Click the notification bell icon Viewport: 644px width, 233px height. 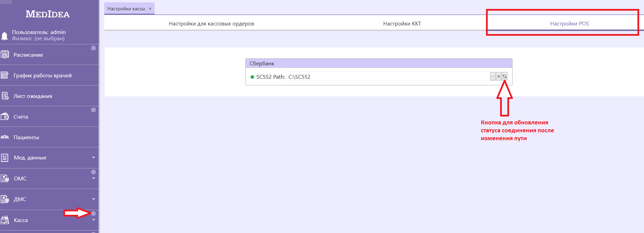pyautogui.click(x=4, y=36)
